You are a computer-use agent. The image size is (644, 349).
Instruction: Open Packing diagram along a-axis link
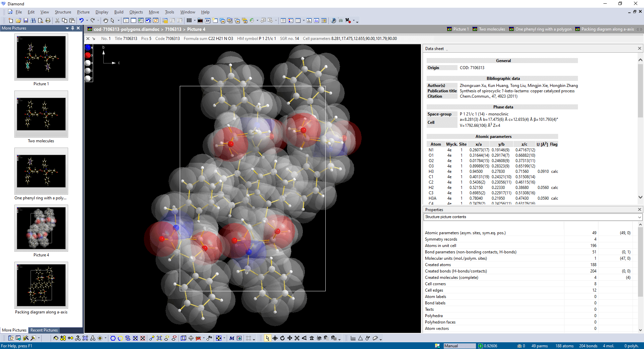point(607,29)
